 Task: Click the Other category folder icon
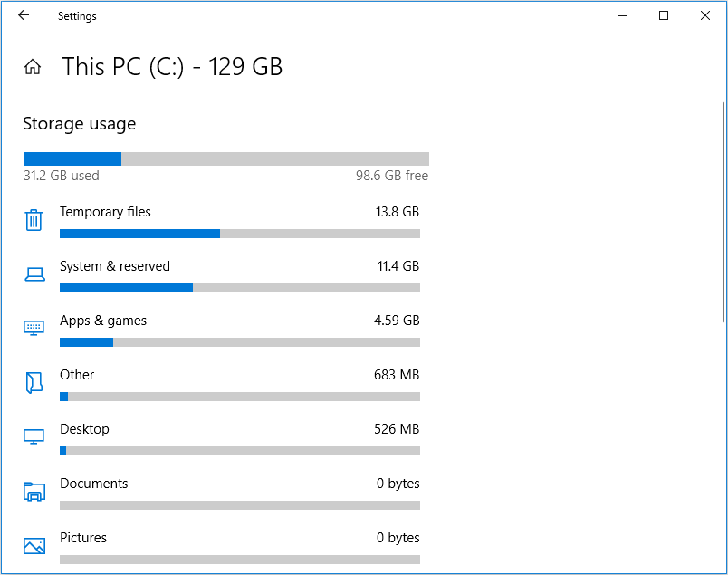coord(34,383)
